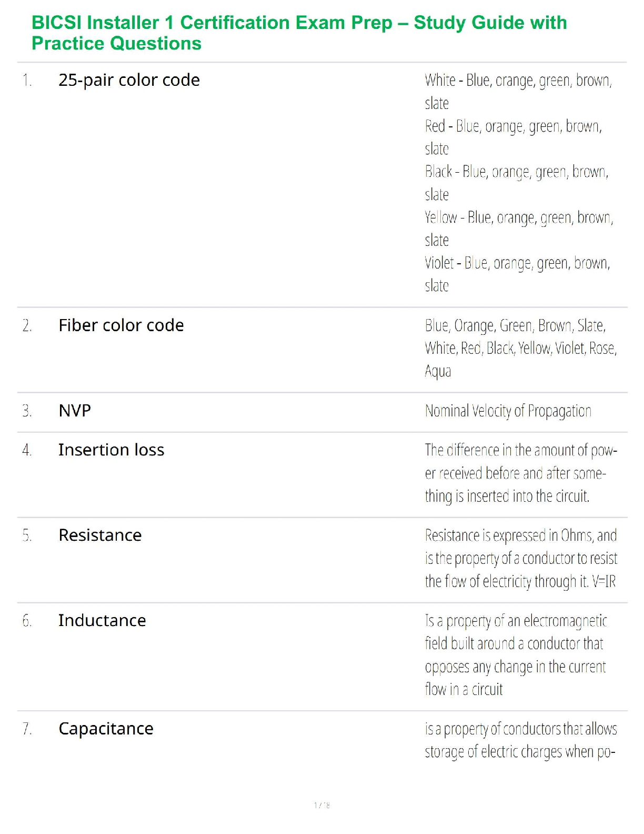Select the "Red - Blue, orange, green" line
644x834 pixels.
[513, 126]
